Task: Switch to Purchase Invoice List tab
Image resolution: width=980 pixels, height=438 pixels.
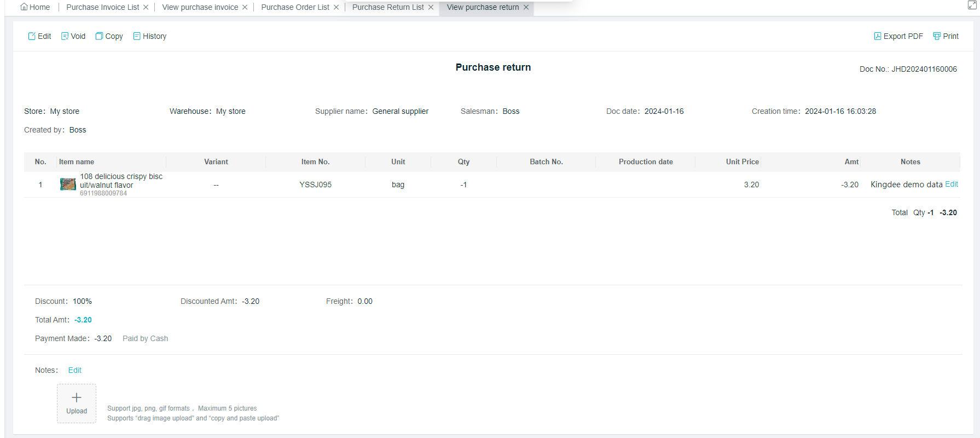Action: [102, 7]
